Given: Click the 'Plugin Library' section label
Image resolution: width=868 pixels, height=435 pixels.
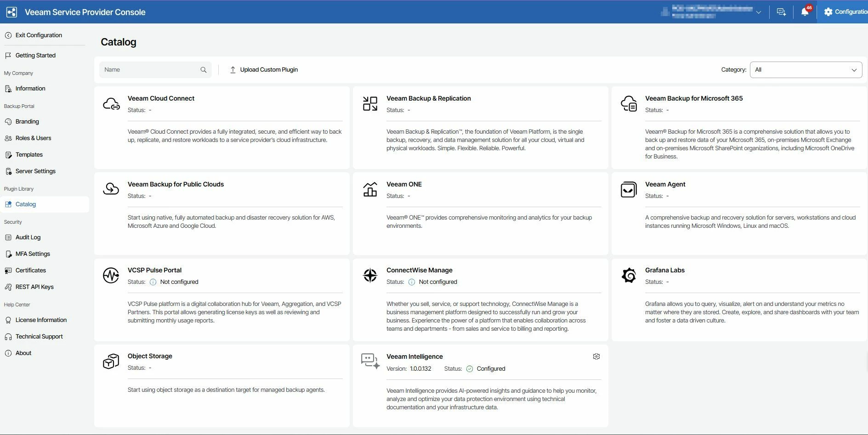Looking at the screenshot, I should tap(19, 189).
